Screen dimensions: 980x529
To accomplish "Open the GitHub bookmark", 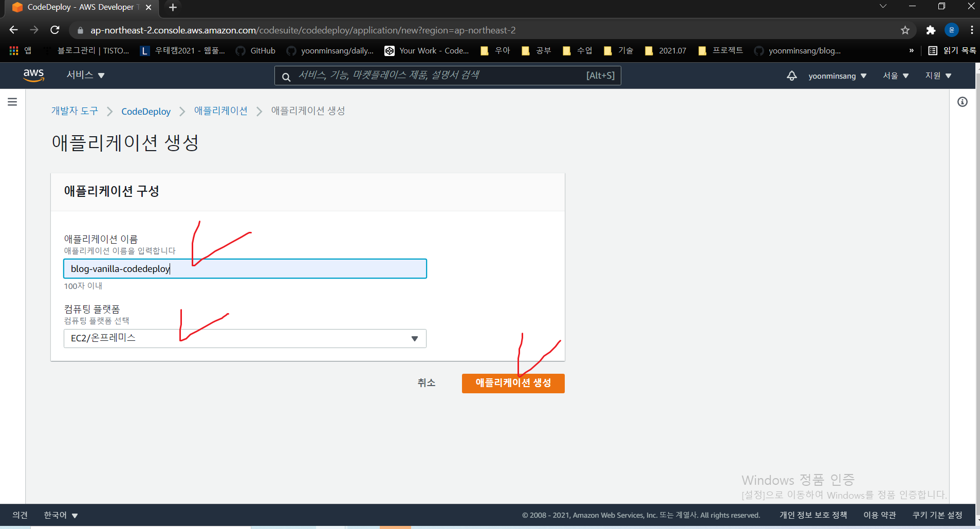I will (x=255, y=50).
